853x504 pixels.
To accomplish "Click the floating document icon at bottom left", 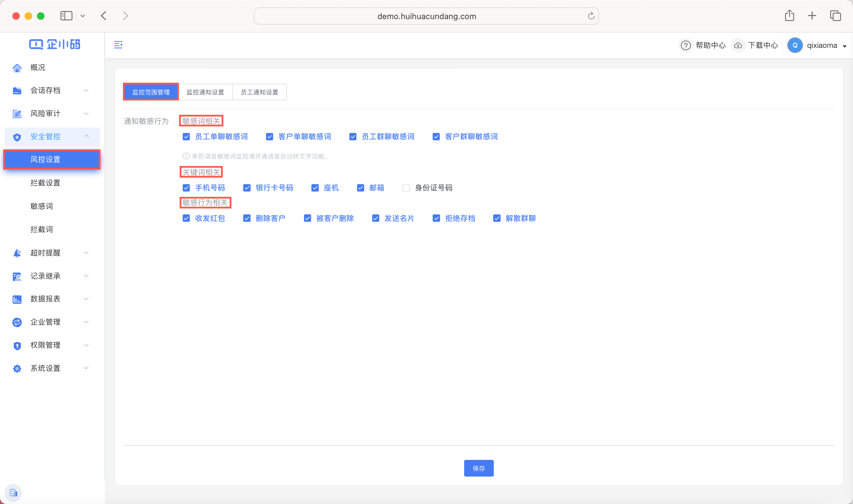I will [13, 493].
